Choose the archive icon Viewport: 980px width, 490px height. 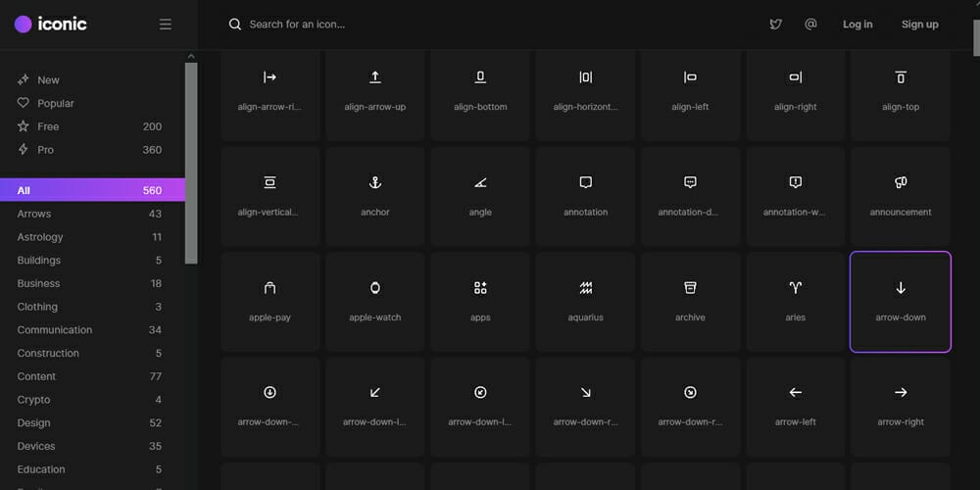point(690,302)
